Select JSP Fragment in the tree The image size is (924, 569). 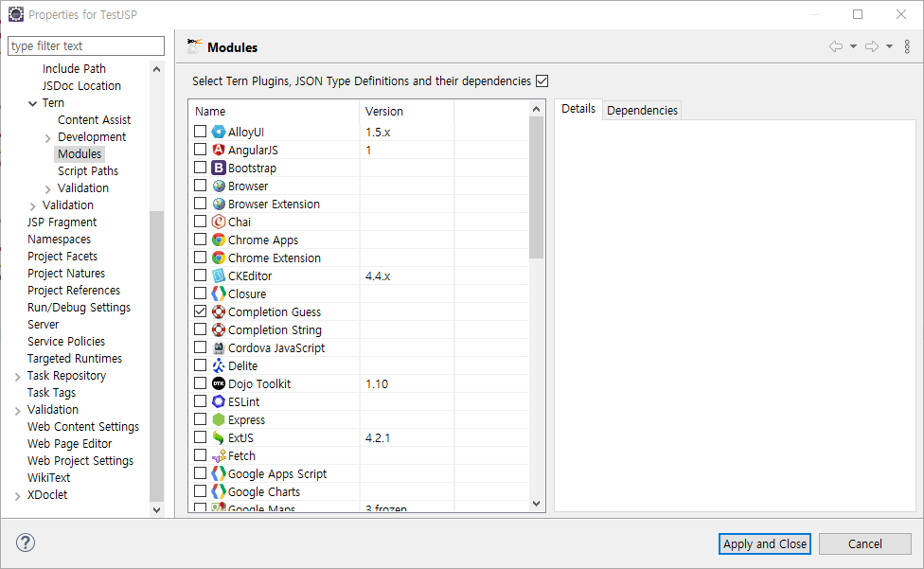pyautogui.click(x=62, y=222)
